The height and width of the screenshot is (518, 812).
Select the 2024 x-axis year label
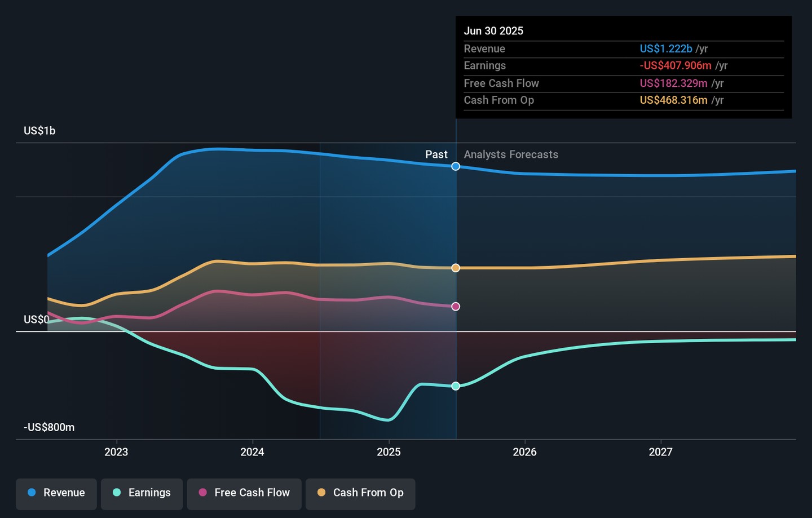[252, 452]
